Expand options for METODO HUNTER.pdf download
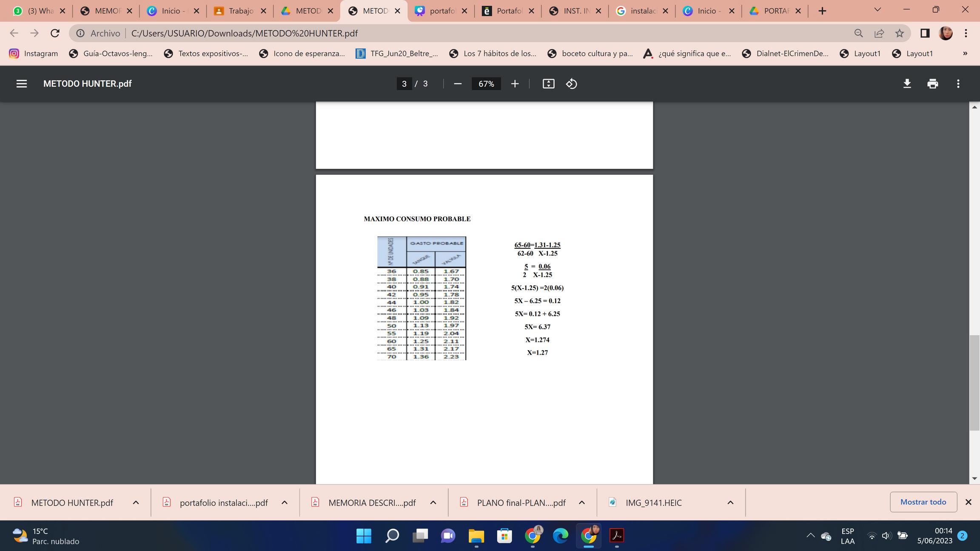 point(136,503)
